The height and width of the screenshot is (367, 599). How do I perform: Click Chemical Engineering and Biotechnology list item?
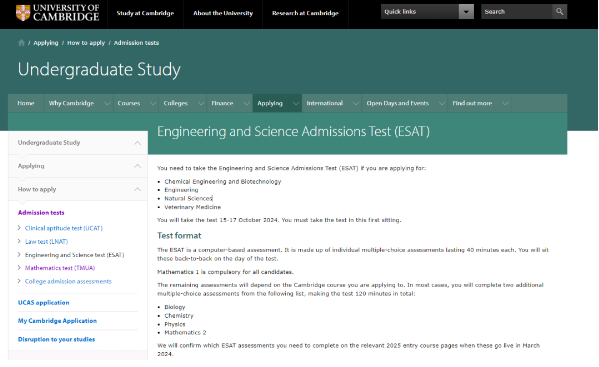[223, 181]
